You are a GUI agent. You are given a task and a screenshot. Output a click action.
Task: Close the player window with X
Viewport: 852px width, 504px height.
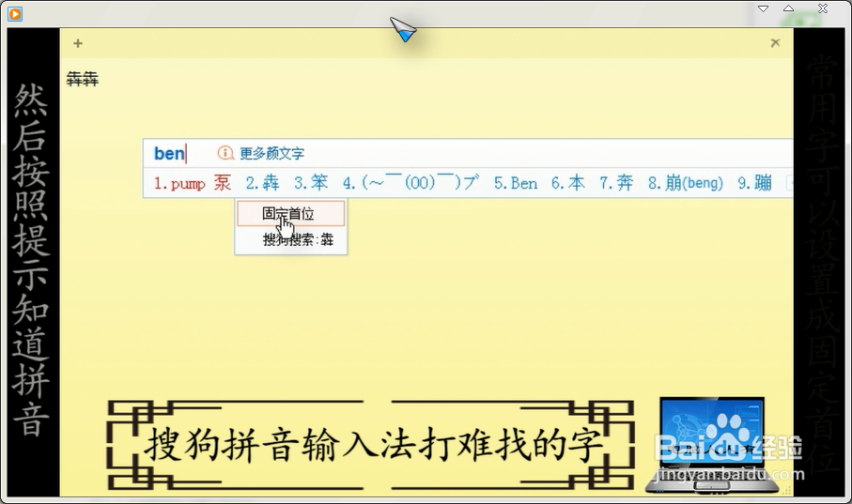823,8
